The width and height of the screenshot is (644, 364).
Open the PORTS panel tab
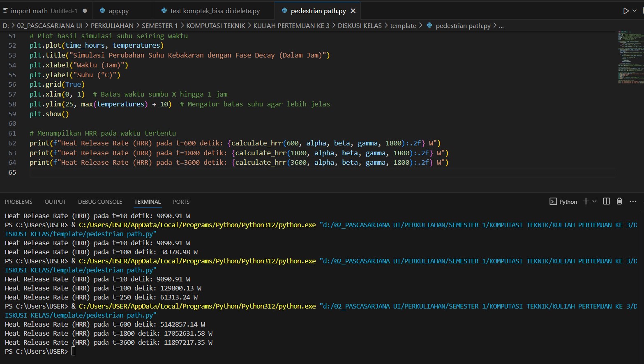pos(181,202)
